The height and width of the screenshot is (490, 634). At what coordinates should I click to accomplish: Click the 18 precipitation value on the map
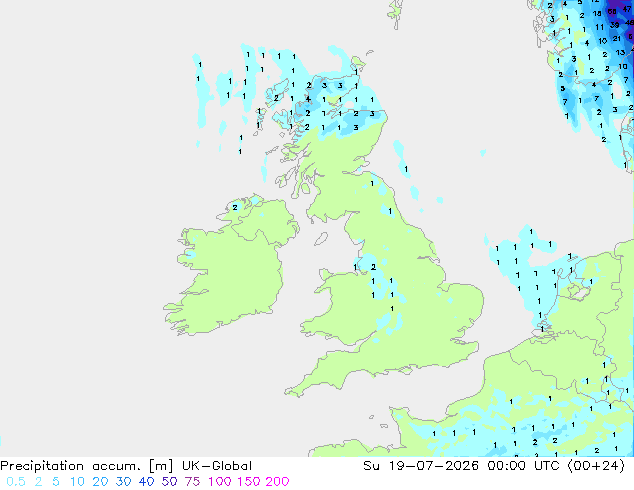point(597,13)
